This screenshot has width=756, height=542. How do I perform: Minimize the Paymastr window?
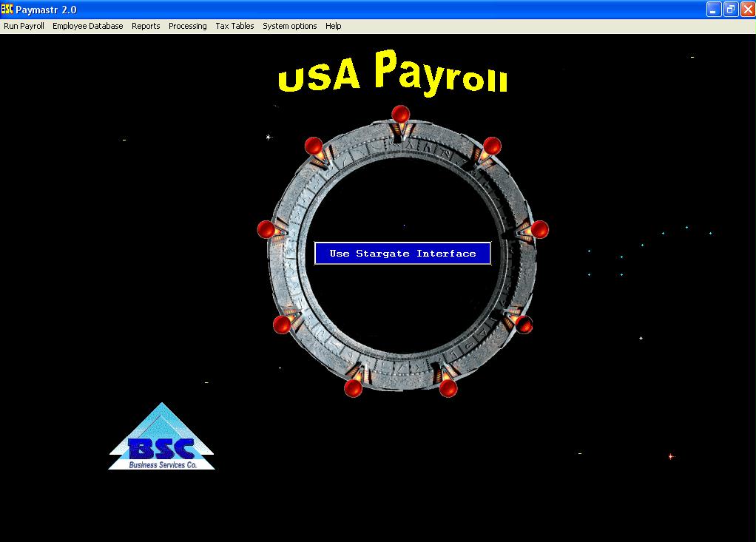coord(714,10)
